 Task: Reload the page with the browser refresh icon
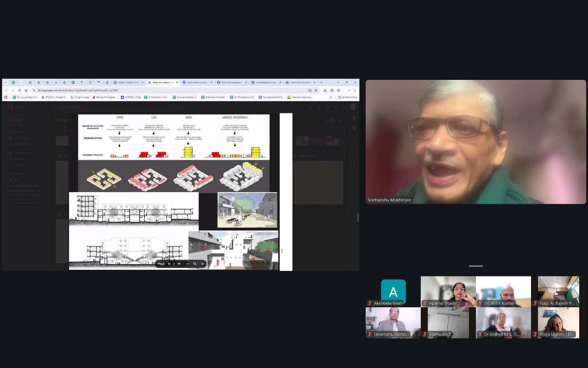[19, 91]
